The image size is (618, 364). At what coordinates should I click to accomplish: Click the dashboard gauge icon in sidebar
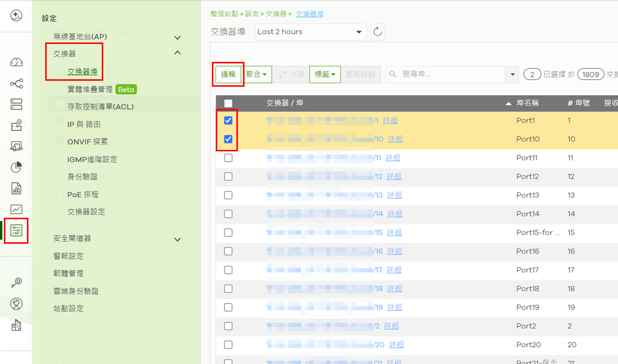pos(16,62)
